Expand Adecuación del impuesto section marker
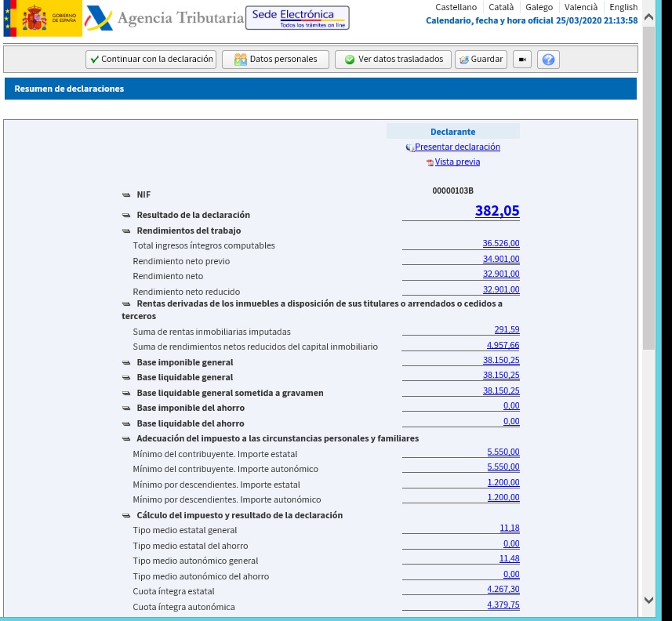Screen dimensions: 672x621 [x=126, y=438]
